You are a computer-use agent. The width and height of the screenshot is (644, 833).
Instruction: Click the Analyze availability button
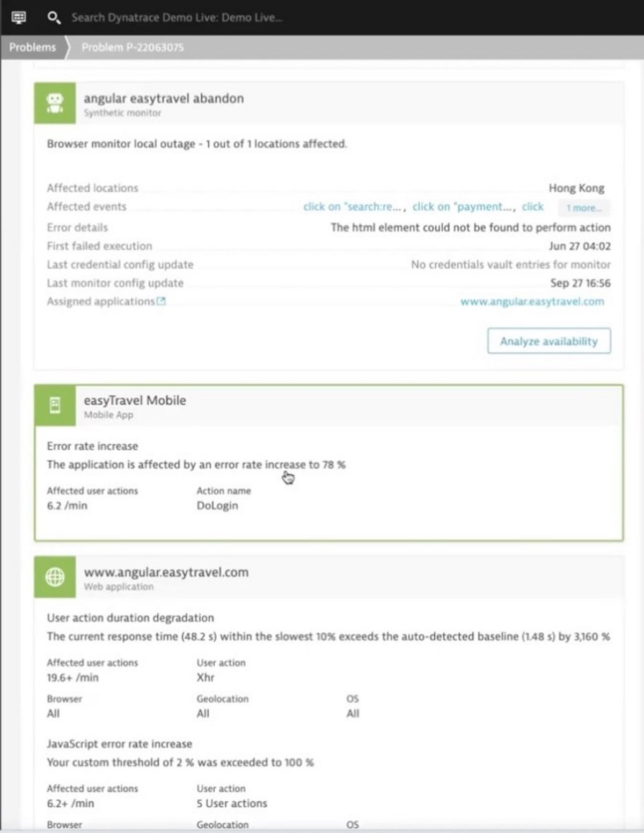(548, 341)
